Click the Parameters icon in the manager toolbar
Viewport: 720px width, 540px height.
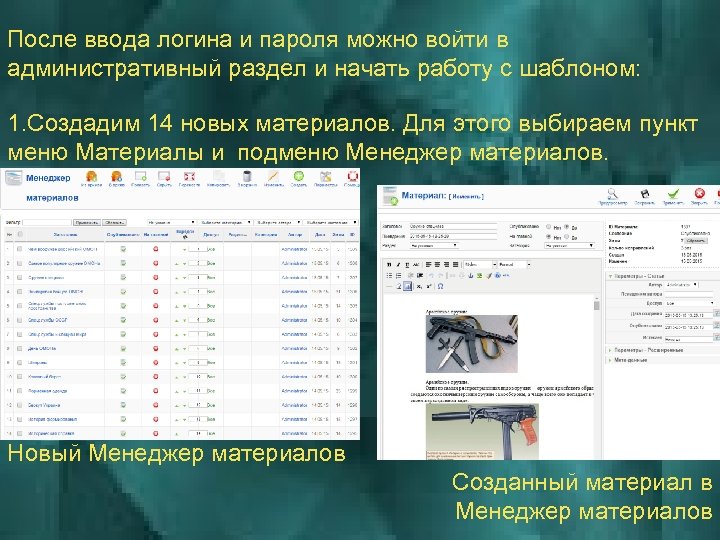(326, 176)
